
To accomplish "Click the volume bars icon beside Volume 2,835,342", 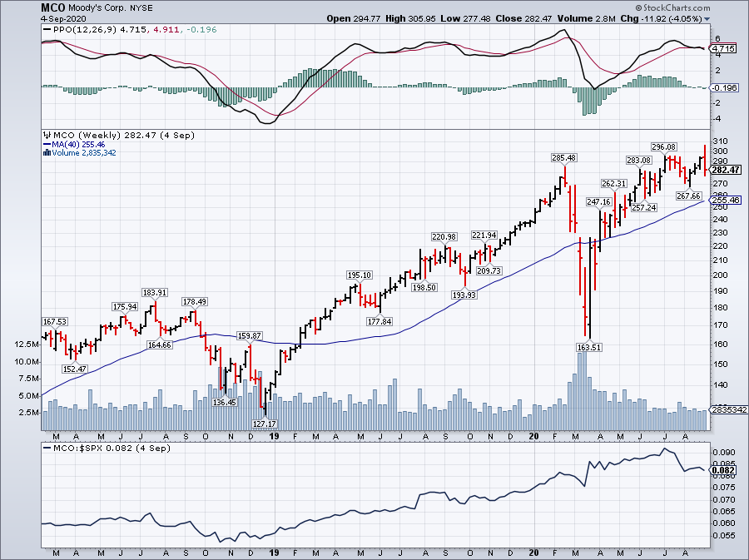I will 47,153.
